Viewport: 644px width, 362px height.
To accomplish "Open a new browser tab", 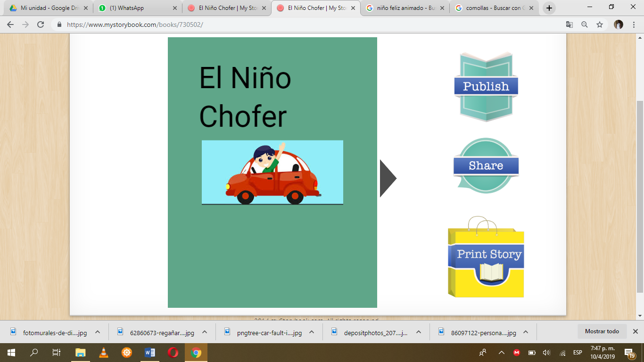I will point(549,8).
